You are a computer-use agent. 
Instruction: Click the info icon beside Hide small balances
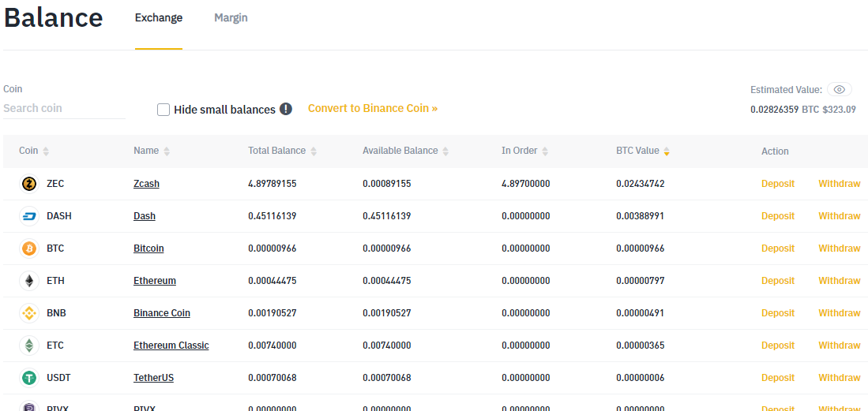point(286,109)
